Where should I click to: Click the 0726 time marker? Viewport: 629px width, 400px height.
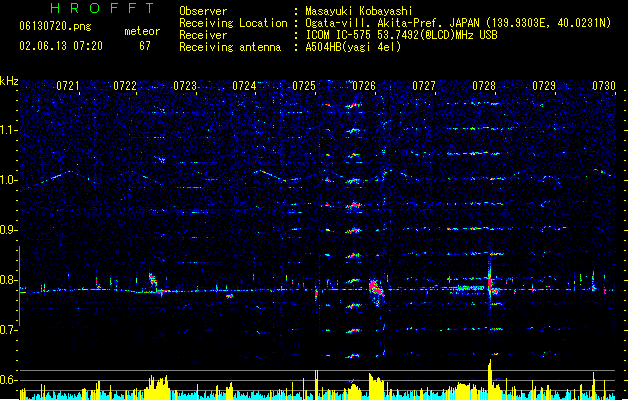(364, 86)
